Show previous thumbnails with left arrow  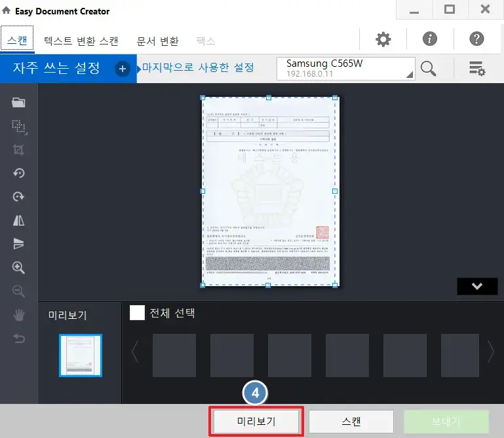pyautogui.click(x=135, y=352)
